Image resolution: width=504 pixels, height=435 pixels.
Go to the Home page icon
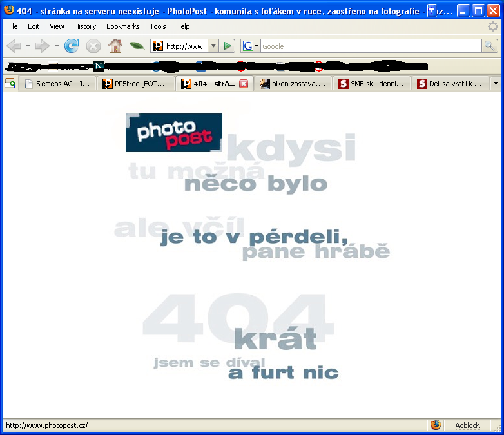click(x=115, y=46)
